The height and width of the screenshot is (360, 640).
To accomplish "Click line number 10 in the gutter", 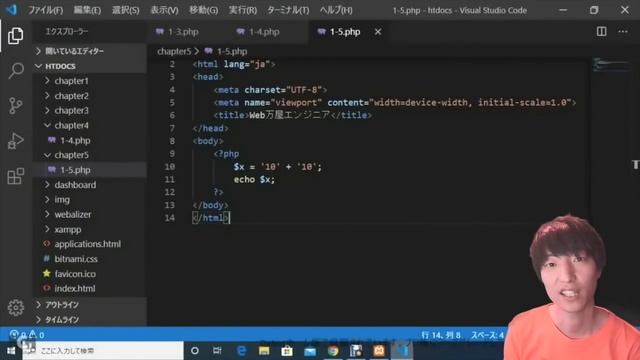I will (x=169, y=167).
